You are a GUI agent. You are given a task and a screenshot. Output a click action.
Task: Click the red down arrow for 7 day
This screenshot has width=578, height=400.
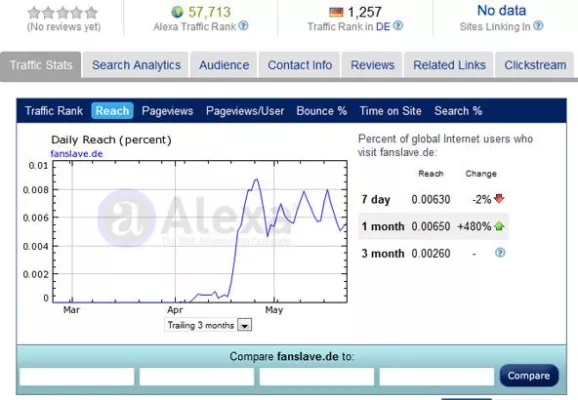click(499, 199)
